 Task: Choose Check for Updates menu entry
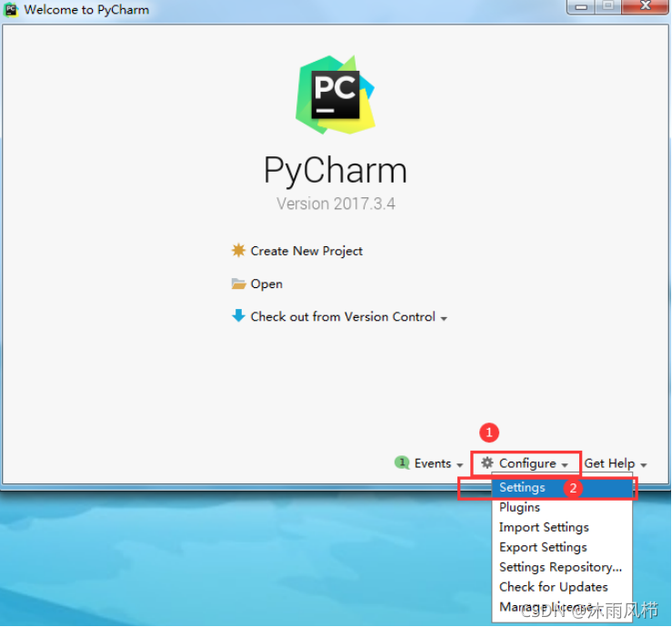pyautogui.click(x=562, y=587)
